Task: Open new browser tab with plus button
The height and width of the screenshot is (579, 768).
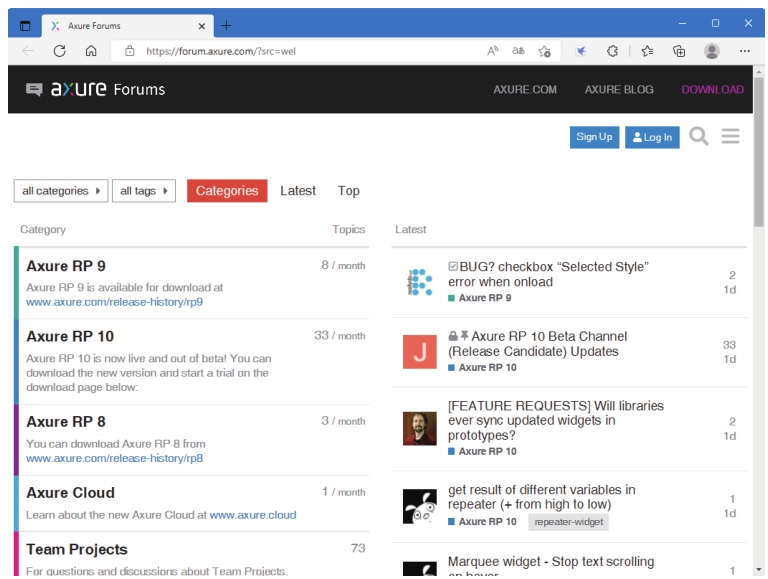Action: [226, 25]
